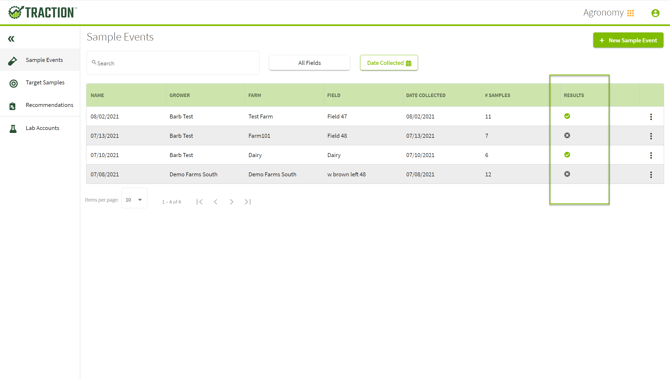Open Target Samples in sidebar
Viewport: 670px width, 379px height.
click(40, 82)
